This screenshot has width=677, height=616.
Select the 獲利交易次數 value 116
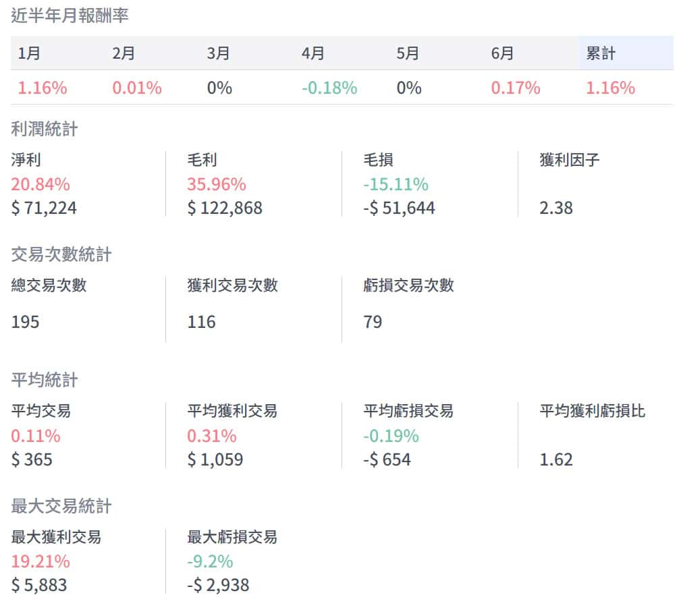tap(202, 322)
